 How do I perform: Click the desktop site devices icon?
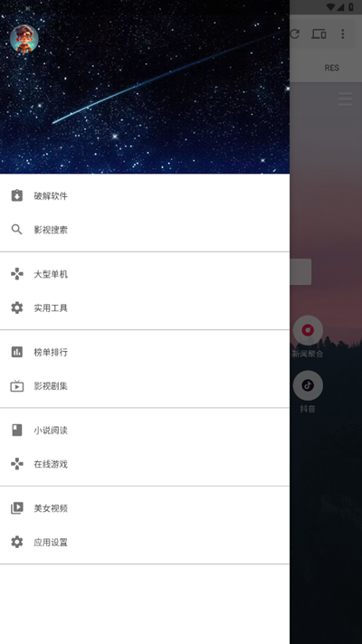click(319, 33)
